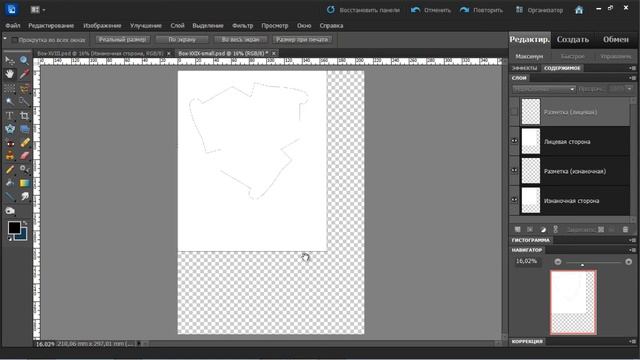Click the 'Отменить' undo button
Screen dimensions: 640x360
(431, 10)
